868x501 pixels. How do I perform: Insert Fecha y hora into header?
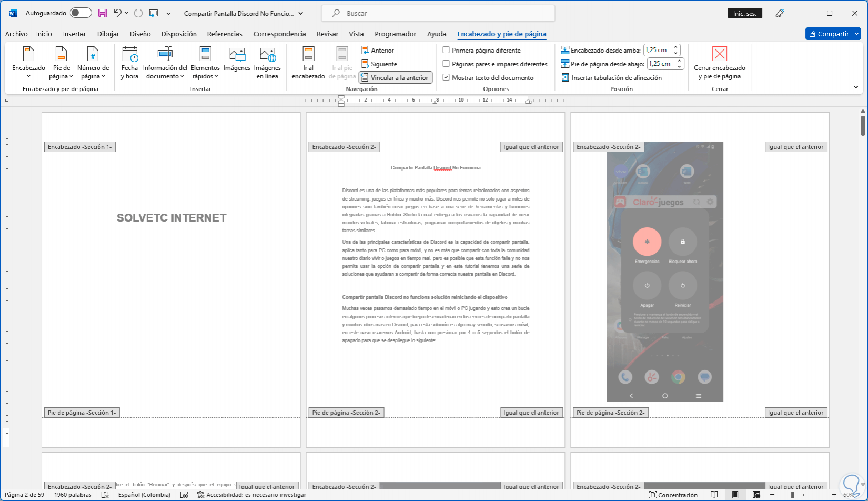point(129,63)
